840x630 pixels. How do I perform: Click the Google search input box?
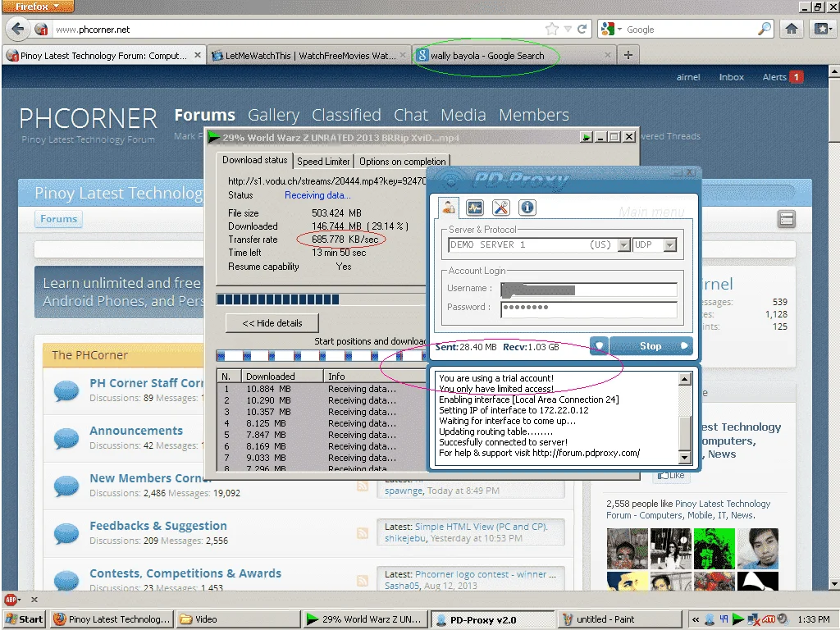(x=691, y=30)
